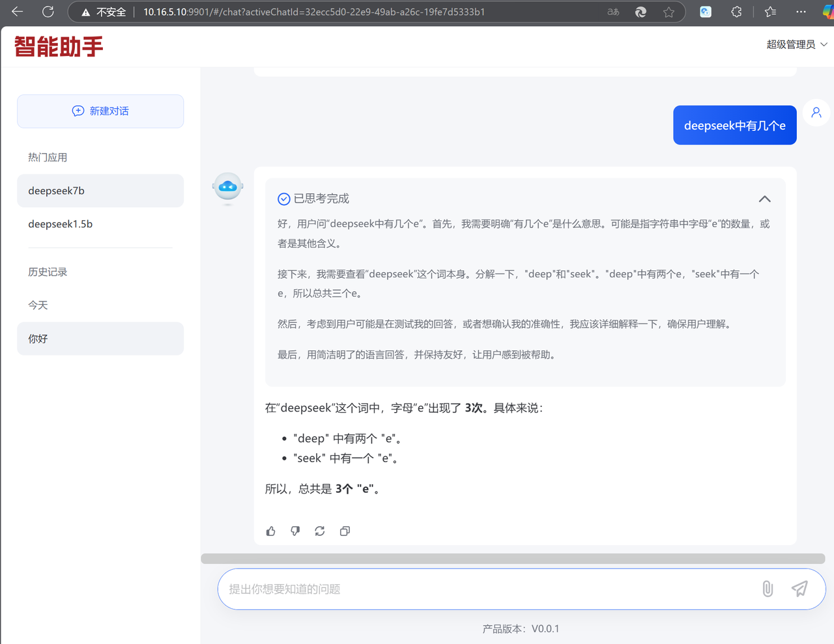The height and width of the screenshot is (644, 834).
Task: Click the 历史记录 section label
Action: 48,272
